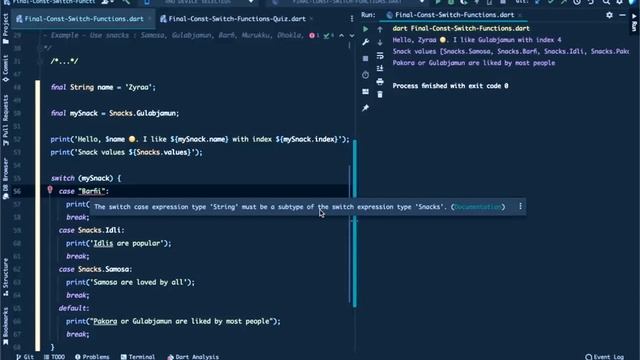Click the 'switch (mySnack) {' line
Viewport: 640px width, 360px height.
tap(86, 178)
